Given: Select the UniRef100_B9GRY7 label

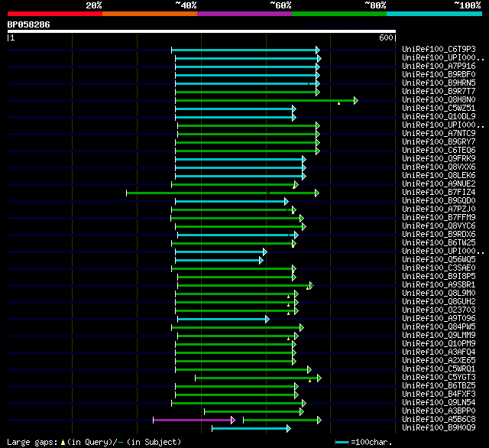Looking at the screenshot, I should [439, 142].
